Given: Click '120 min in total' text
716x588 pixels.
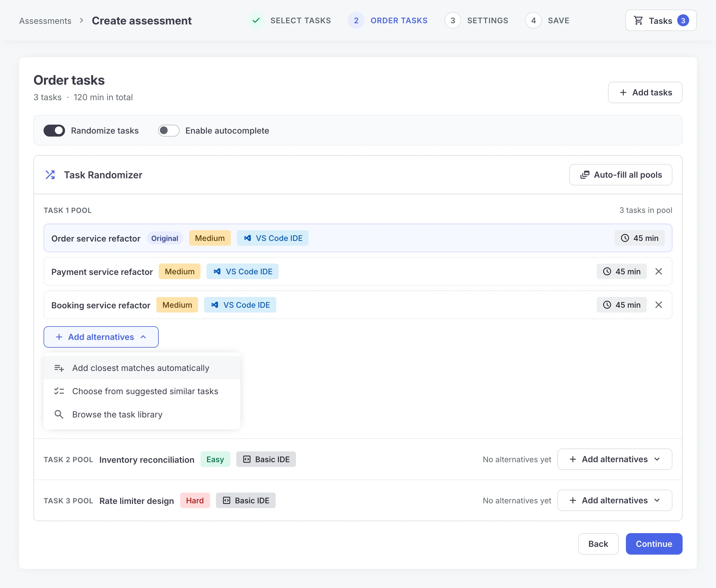Looking at the screenshot, I should pyautogui.click(x=103, y=98).
